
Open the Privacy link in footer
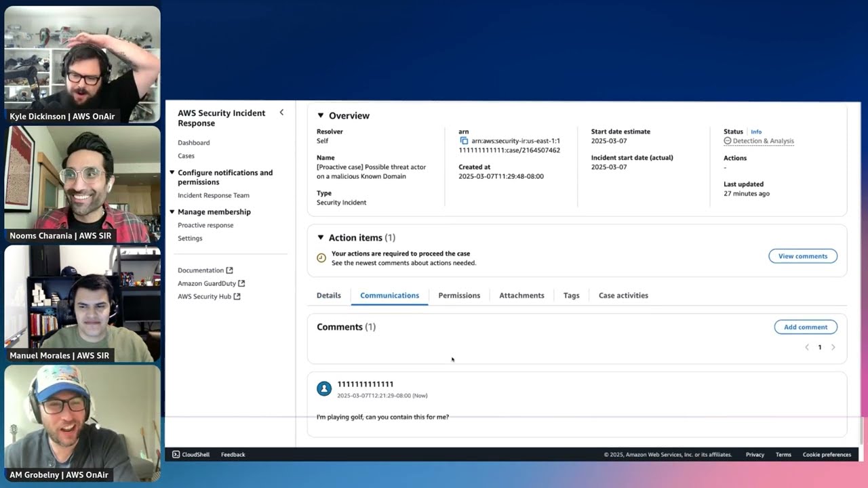[x=755, y=455]
